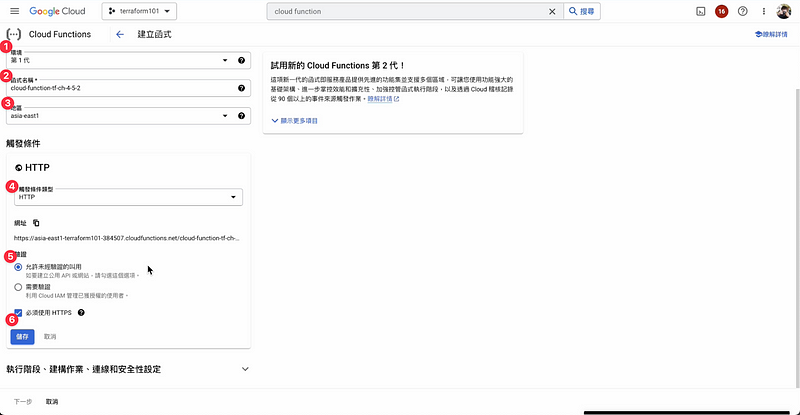Click the trigger URL text
This screenshot has width=800, height=415.
pos(127,238)
